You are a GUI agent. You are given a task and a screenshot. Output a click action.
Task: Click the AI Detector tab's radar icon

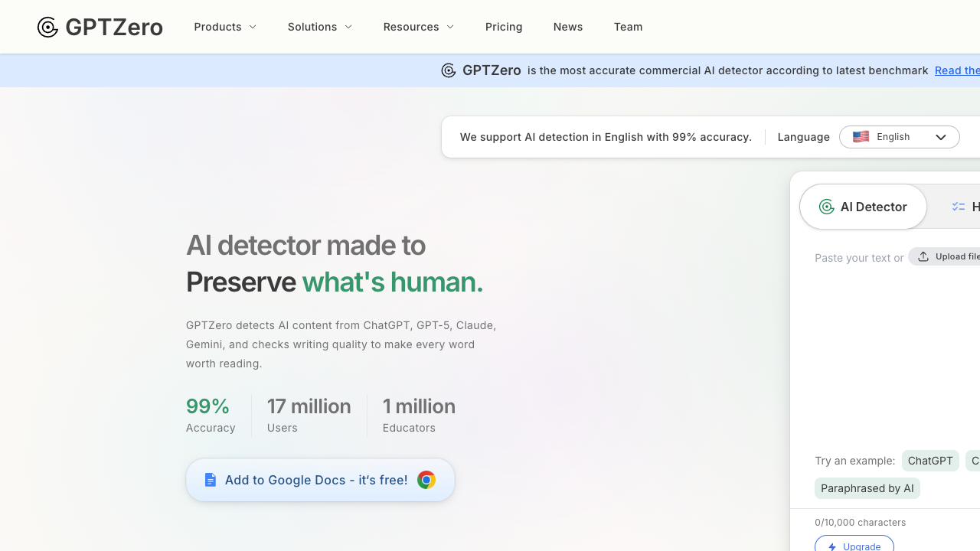(826, 207)
